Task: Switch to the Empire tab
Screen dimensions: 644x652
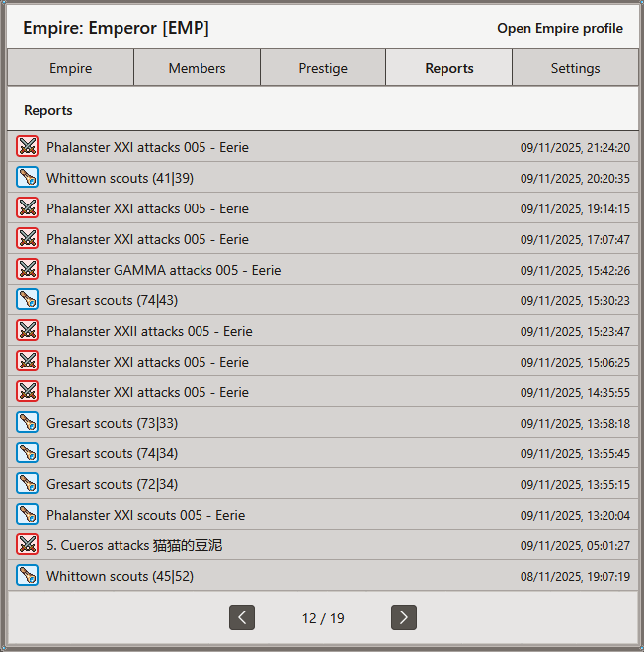Action: pyautogui.click(x=71, y=68)
